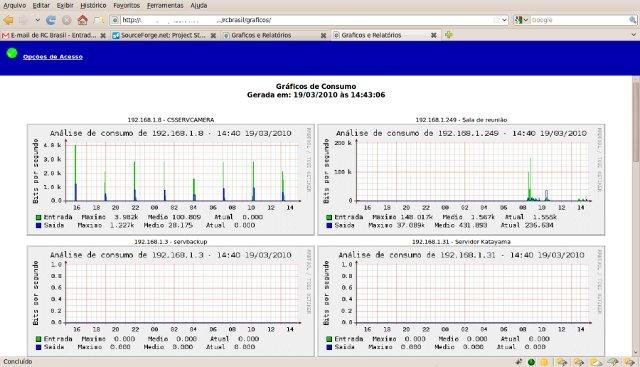Go to the home page via house icon
The image size is (640, 367).
82,20
